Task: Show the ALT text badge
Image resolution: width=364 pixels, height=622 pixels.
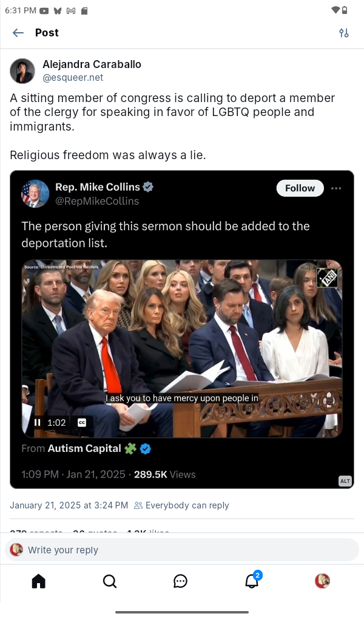Action: coord(345,481)
